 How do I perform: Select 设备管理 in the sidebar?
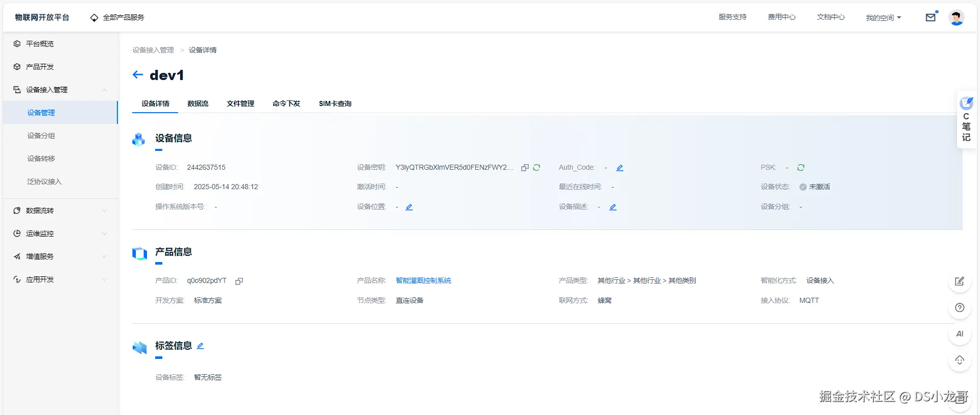[60, 113]
